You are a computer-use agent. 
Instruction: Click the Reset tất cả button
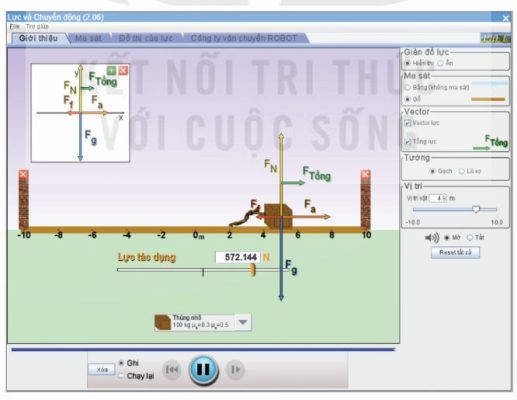[x=455, y=253]
